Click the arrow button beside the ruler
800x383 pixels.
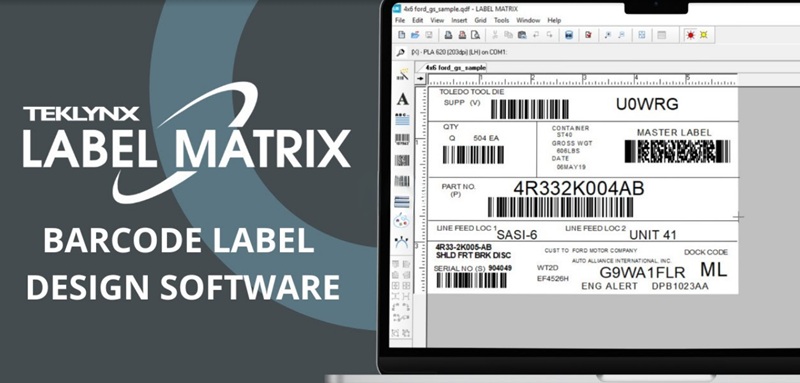tap(420, 79)
